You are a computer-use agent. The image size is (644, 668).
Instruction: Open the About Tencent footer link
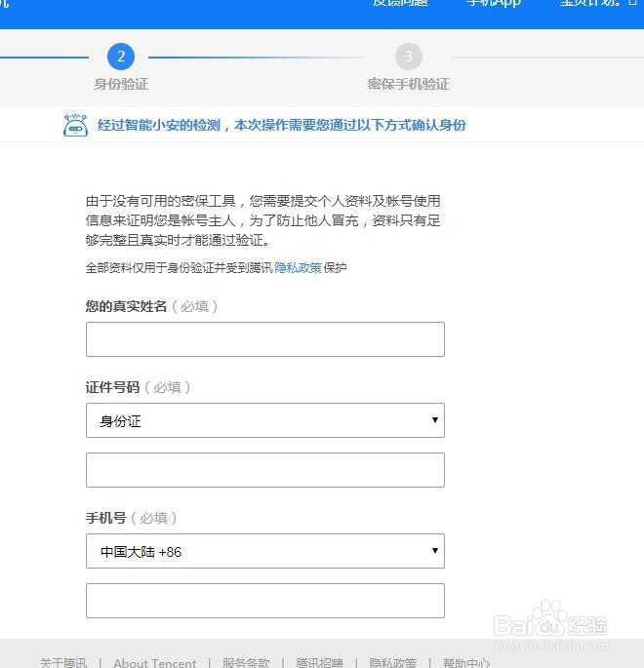tap(155, 663)
